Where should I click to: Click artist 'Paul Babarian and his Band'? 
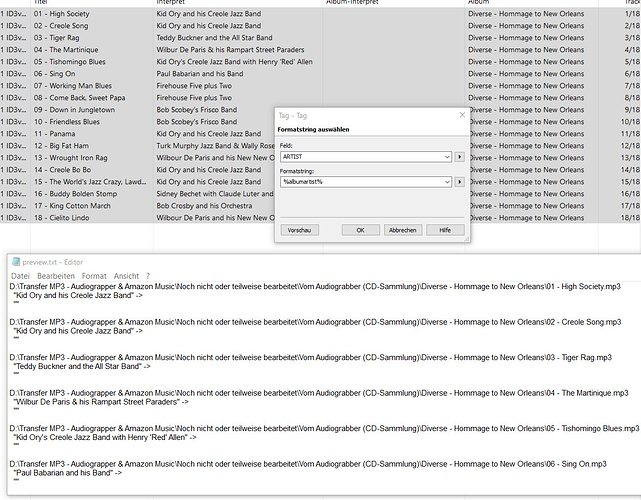199,74
